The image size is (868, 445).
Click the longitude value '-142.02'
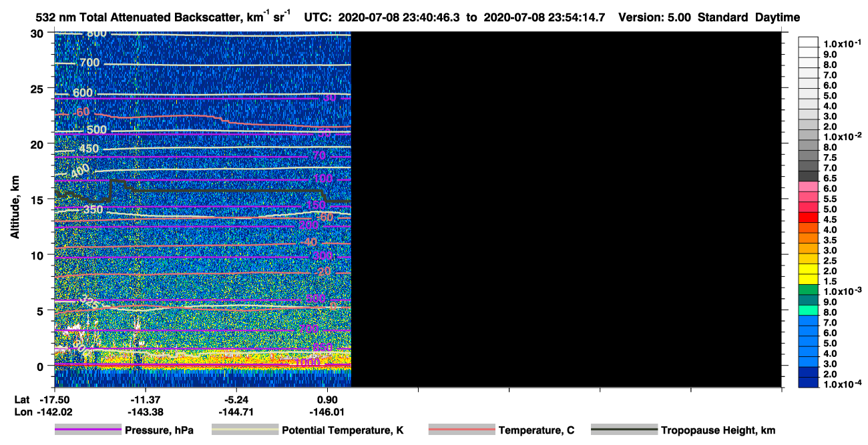click(55, 412)
